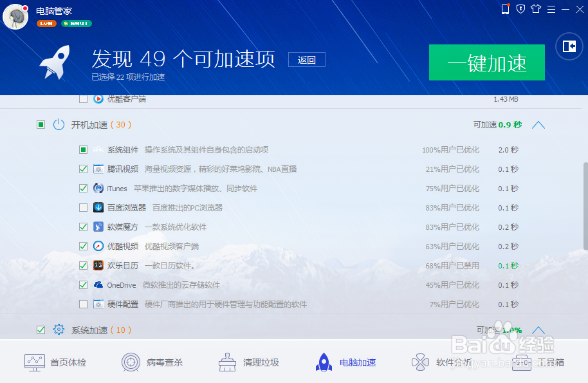Click the power icon beside 开机加速
588x383 pixels.
[59, 124]
